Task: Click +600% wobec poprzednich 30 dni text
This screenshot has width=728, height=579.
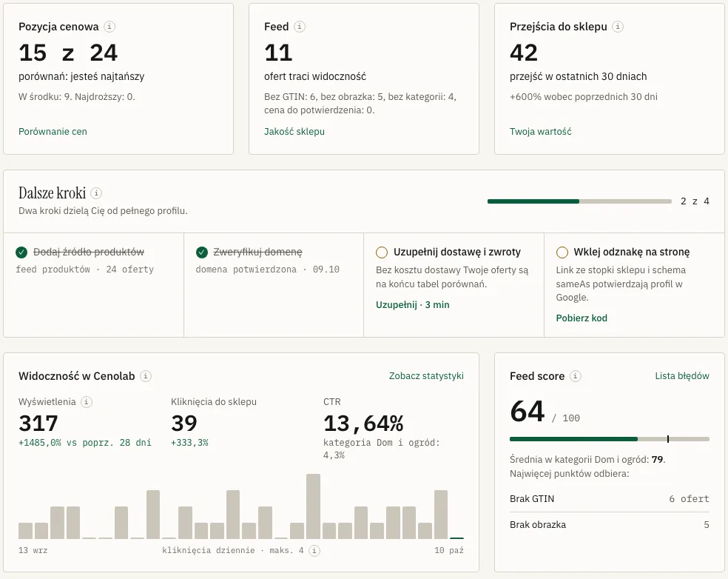Action: click(584, 97)
